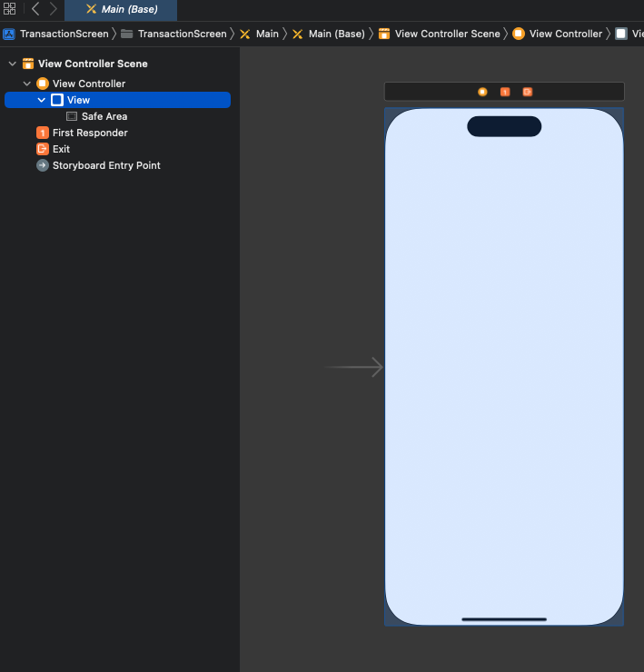The width and height of the screenshot is (644, 672).
Task: Open TransactionScreen folder breadcrumb item
Action: pyautogui.click(x=183, y=34)
